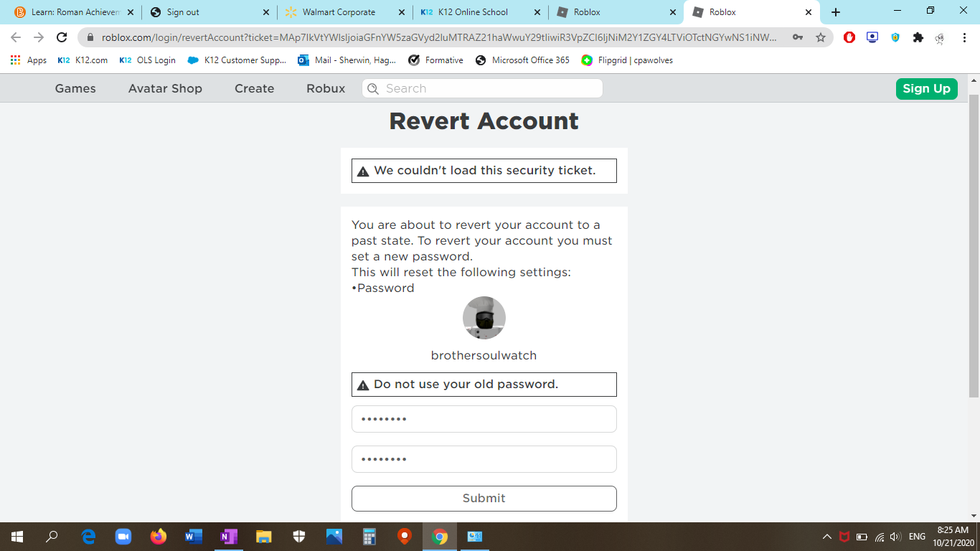Click the brothersoulwatch avatar thumbnail
Viewport: 980px width, 551px height.
click(x=484, y=318)
